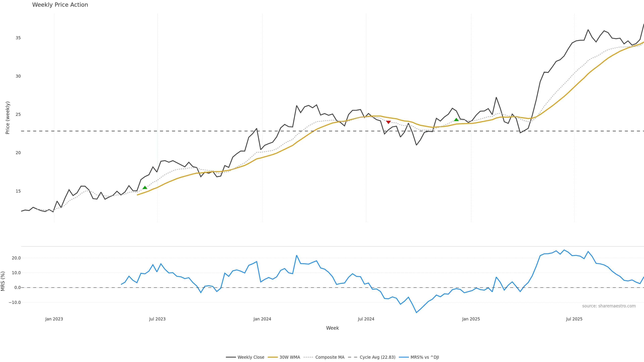Click the Jan 2023 x-axis label

click(54, 319)
